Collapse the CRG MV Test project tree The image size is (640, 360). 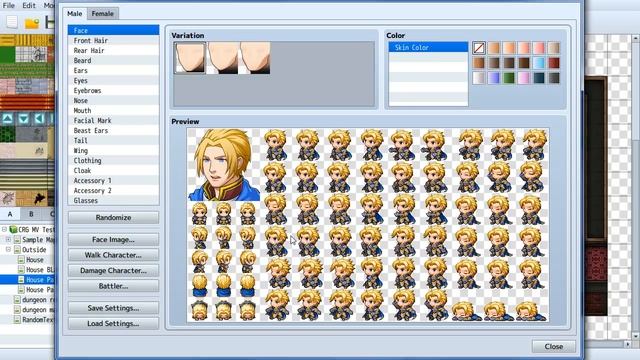click(4, 229)
